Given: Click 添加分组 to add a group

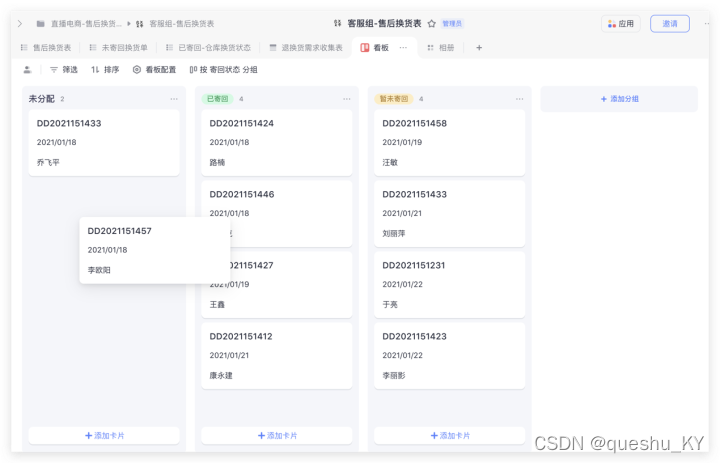Looking at the screenshot, I should (619, 99).
